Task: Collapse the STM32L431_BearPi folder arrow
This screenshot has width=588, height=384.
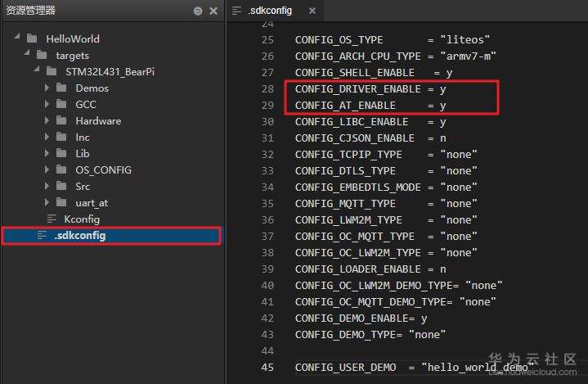Action: 36,70
